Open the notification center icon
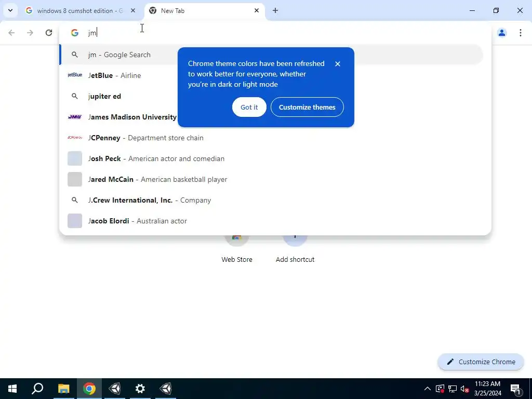Screen dimensions: 532x399 pos(516,389)
